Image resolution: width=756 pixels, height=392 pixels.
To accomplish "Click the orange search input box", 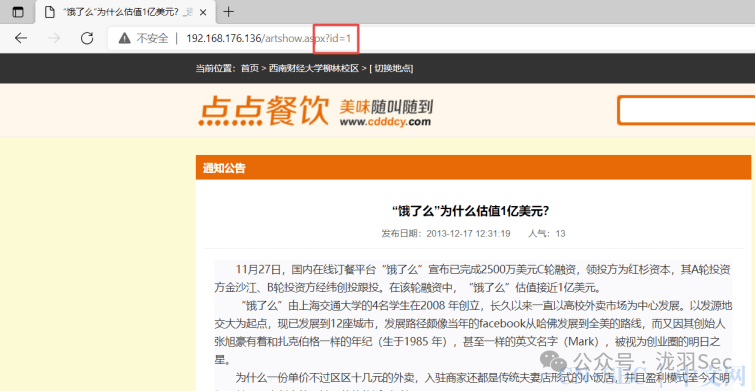I will [687, 110].
